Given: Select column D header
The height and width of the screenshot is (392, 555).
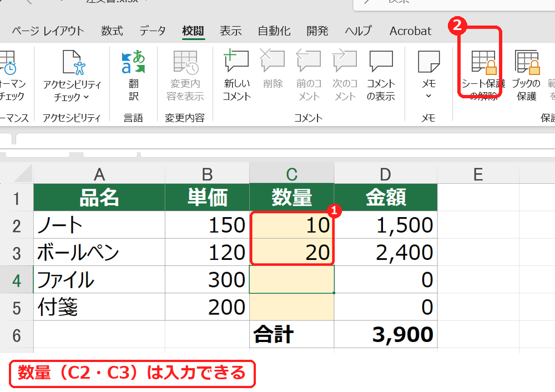Looking at the screenshot, I should click(386, 174).
